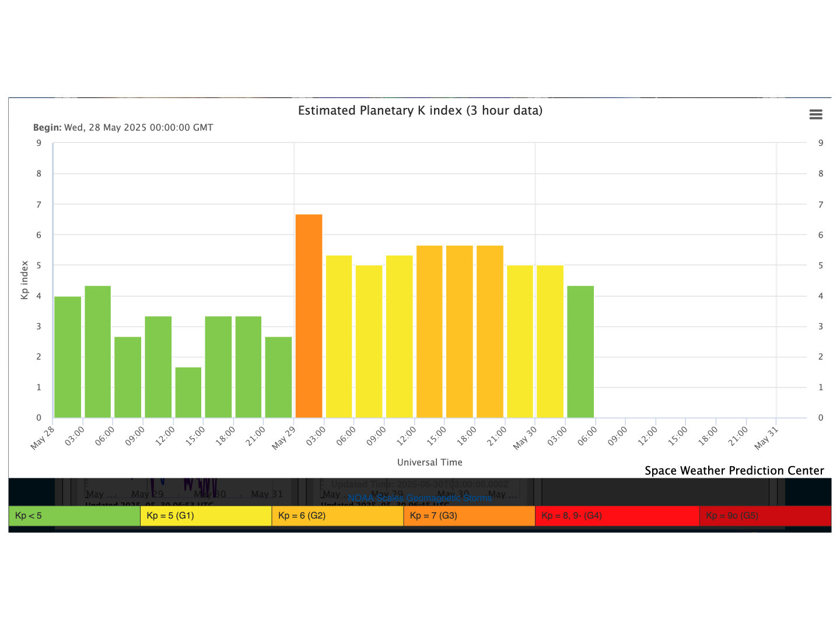The image size is (840, 630).
Task: Click the green 'Kp < 5' legend swatch
Action: click(75, 516)
